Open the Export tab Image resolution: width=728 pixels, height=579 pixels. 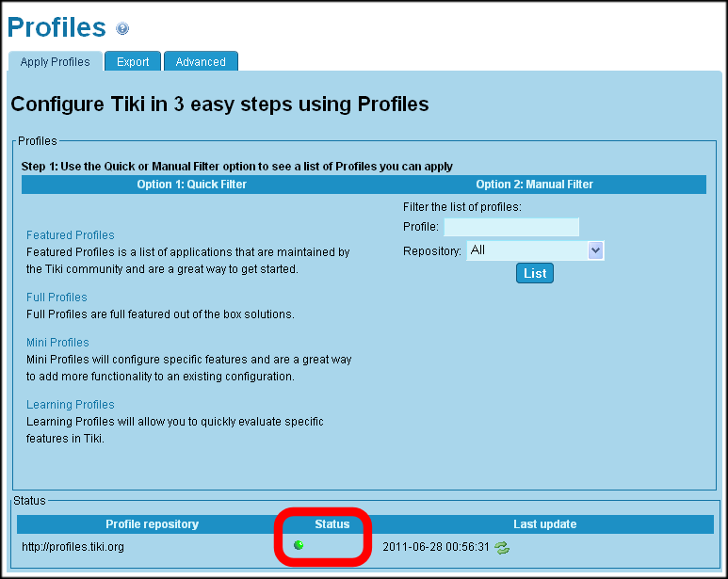pos(133,62)
